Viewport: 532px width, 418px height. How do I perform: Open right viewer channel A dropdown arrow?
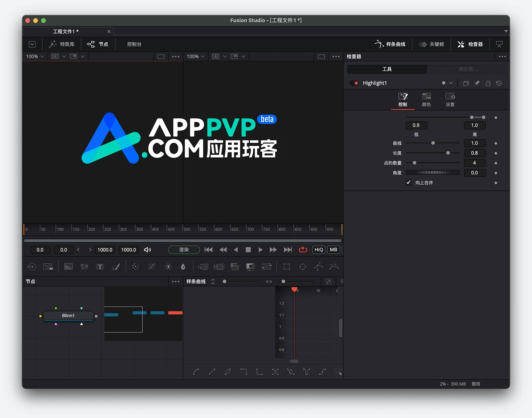click(225, 57)
